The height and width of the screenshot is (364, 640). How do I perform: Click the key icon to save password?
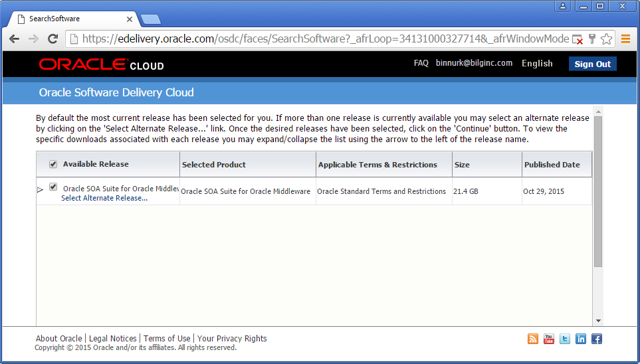pyautogui.click(x=592, y=39)
